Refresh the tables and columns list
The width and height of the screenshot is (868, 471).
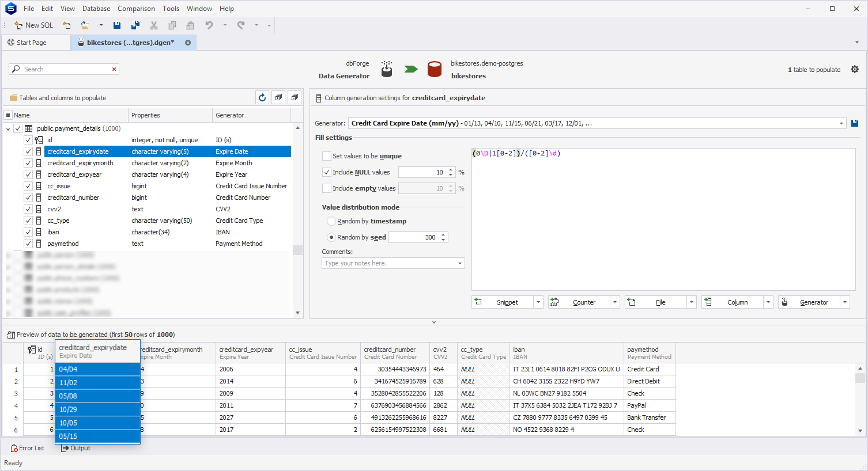(262, 97)
